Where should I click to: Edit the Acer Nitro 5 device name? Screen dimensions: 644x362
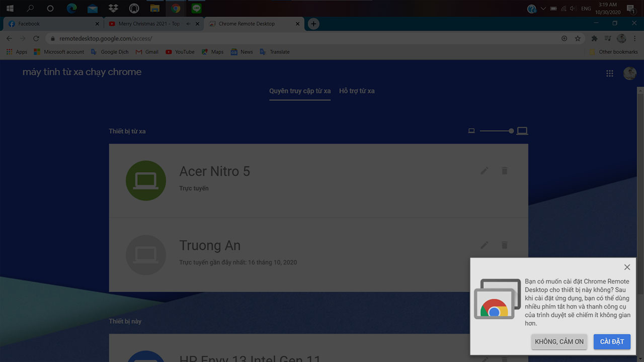484,171
